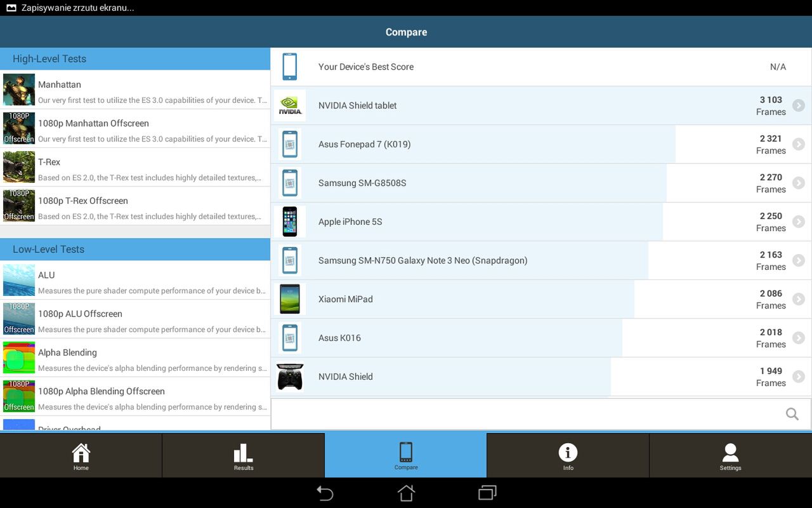Screen dimensions: 812x508
Task: Click the NVIDIA Shield controller image
Action: pyautogui.click(x=290, y=377)
